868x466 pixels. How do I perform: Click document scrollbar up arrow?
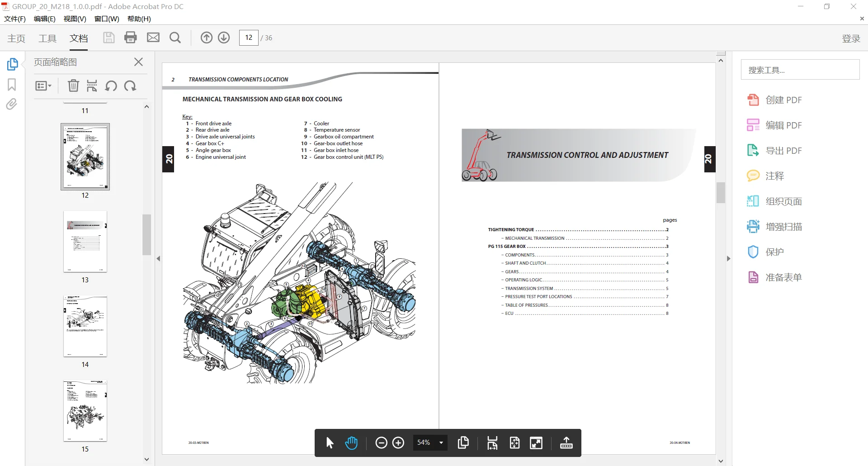click(x=721, y=60)
